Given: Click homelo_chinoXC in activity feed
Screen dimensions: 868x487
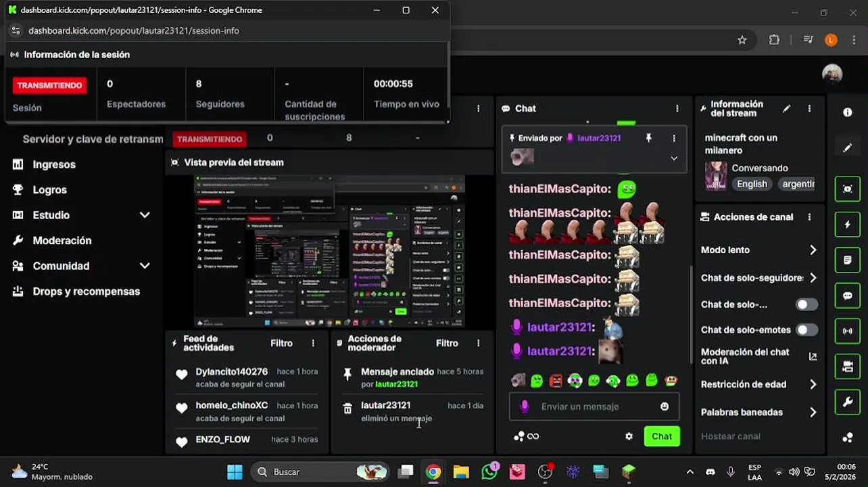Looking at the screenshot, I should (x=231, y=406).
